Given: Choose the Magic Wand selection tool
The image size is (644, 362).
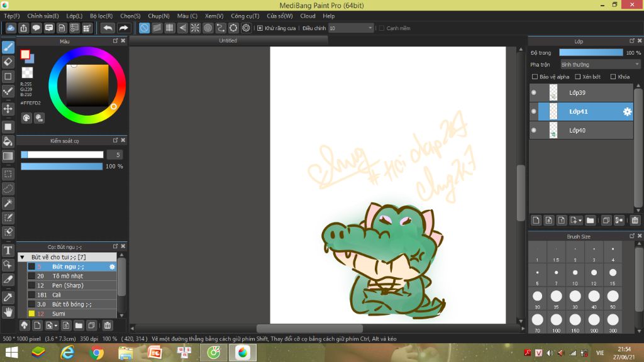Looking at the screenshot, I should click(x=8, y=203).
